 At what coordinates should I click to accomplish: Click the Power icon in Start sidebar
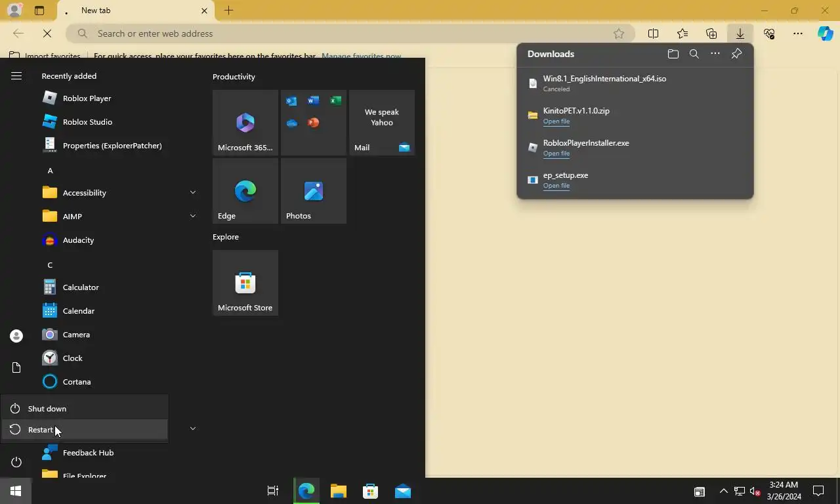point(16,462)
